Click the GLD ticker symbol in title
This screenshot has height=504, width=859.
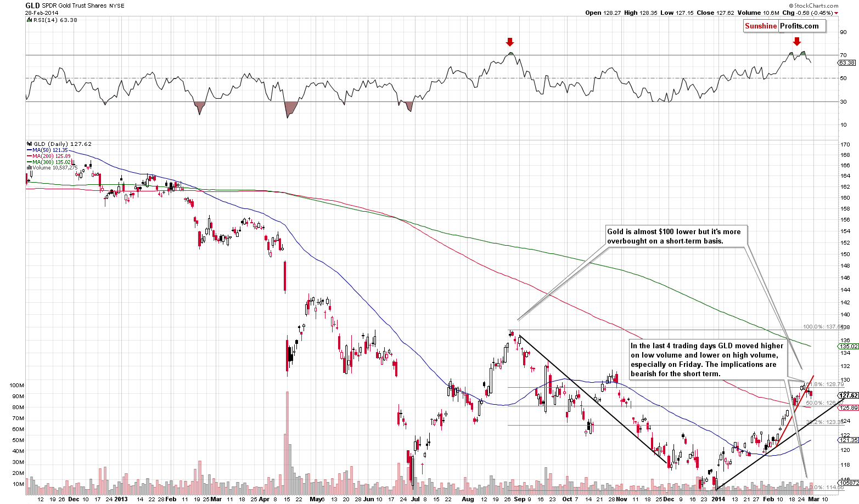click(32, 5)
